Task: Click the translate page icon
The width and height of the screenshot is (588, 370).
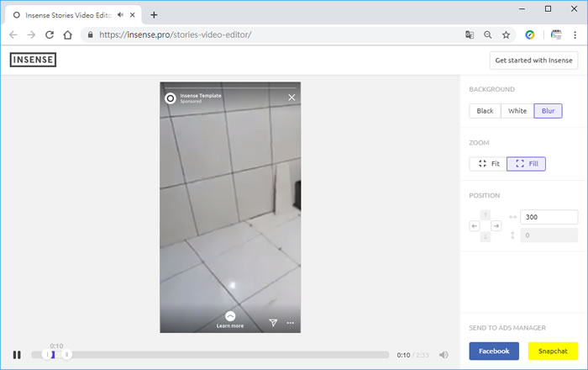Action: [x=470, y=35]
